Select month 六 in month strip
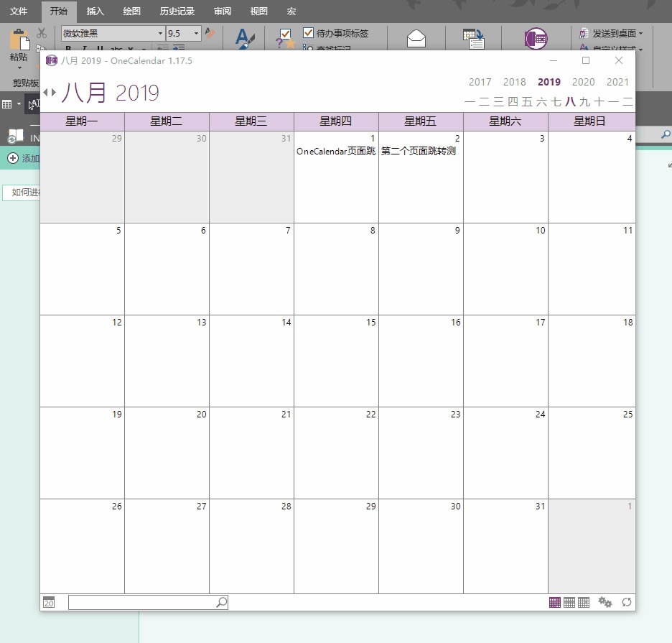672x643 pixels. pyautogui.click(x=542, y=102)
